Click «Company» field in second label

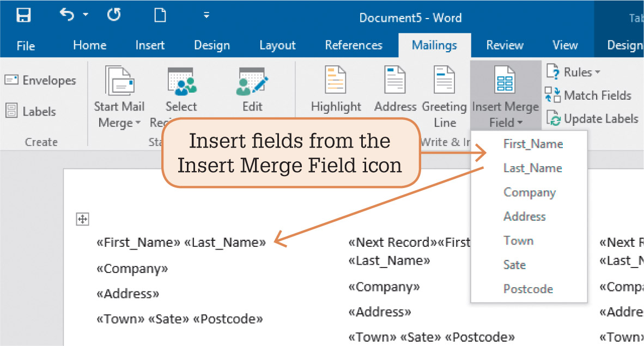(384, 287)
